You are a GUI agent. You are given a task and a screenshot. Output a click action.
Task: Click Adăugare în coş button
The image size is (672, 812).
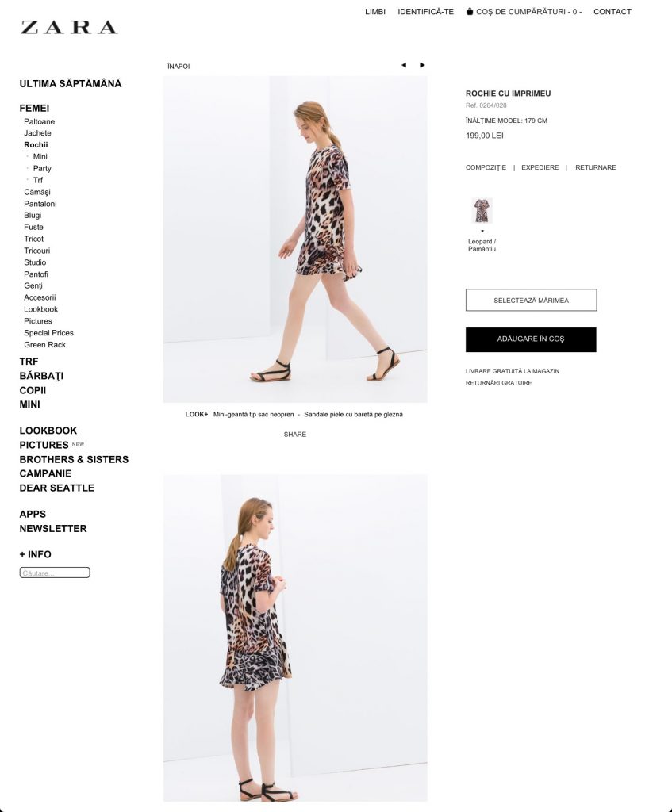(x=531, y=339)
